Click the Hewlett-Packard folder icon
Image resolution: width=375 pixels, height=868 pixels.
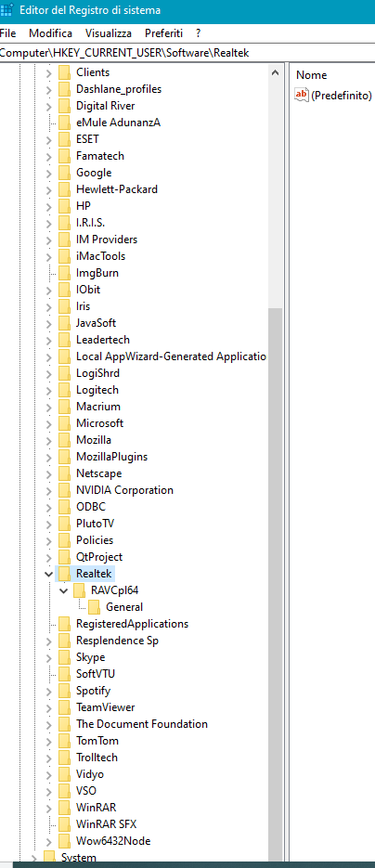[65, 189]
